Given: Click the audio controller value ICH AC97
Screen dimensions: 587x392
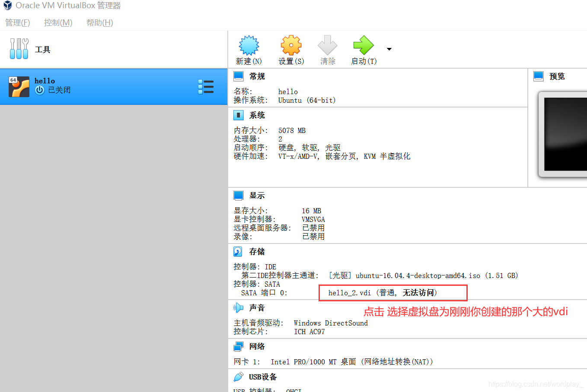Looking at the screenshot, I should click(x=309, y=332).
